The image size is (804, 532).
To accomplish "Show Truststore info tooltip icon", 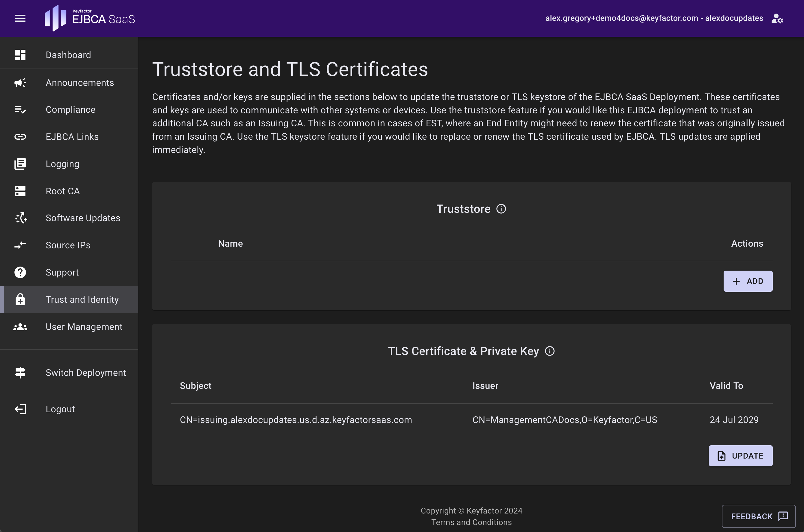I will (501, 209).
